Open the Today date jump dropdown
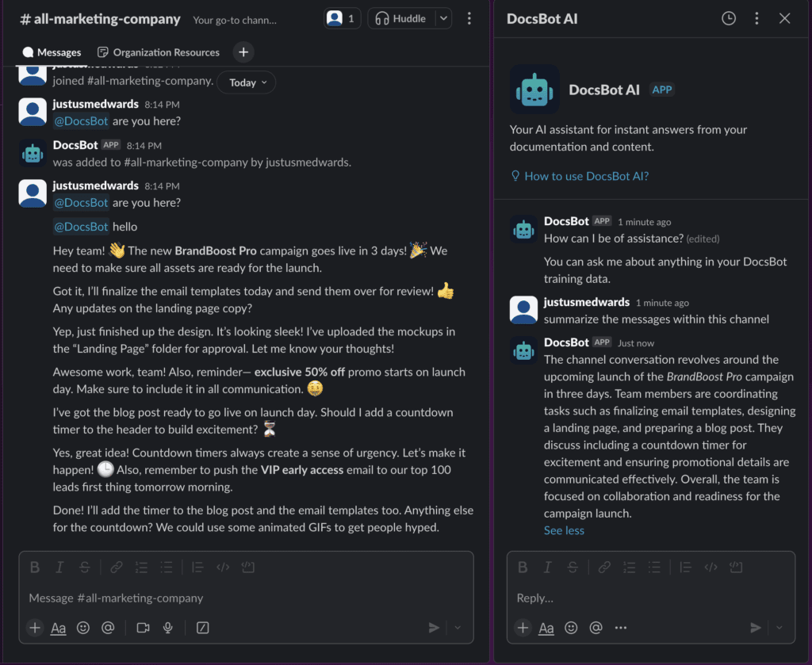Image resolution: width=812 pixels, height=665 pixels. (x=247, y=82)
